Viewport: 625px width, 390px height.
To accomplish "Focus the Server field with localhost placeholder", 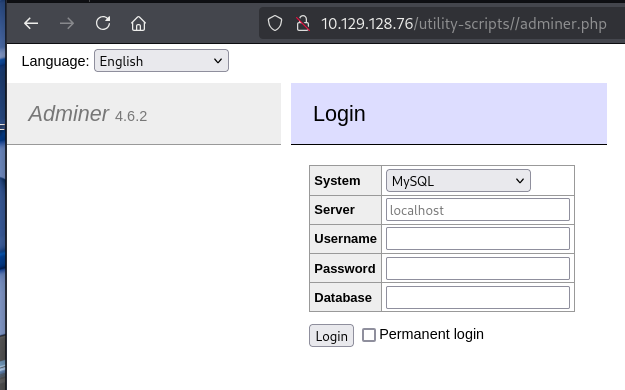I will (478, 210).
